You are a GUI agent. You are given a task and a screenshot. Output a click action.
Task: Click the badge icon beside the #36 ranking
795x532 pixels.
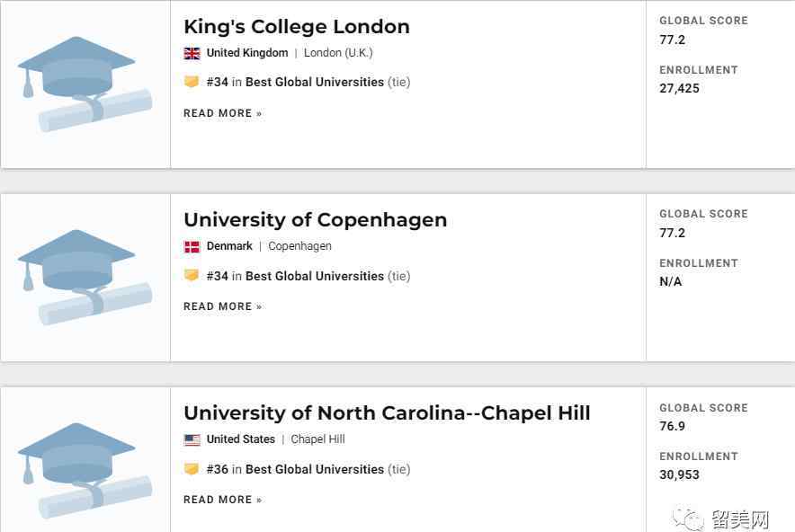point(192,469)
